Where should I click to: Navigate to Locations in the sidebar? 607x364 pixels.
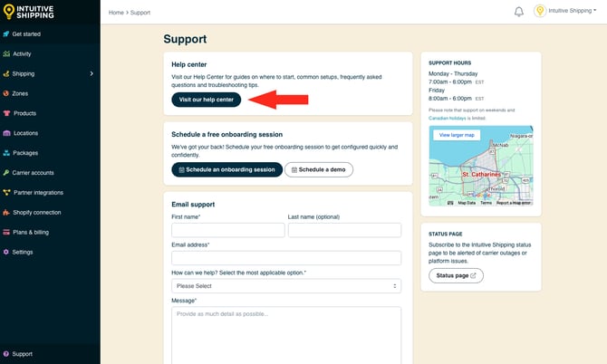tap(25, 133)
